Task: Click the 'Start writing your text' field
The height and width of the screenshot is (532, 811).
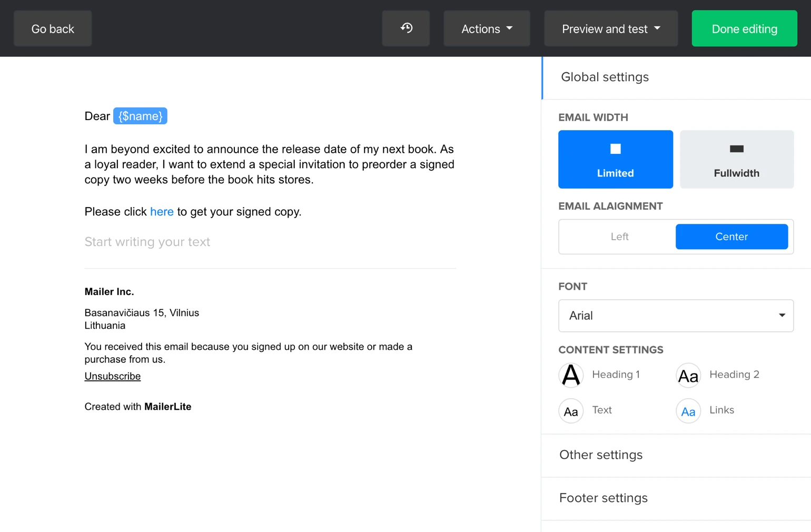Action: tap(147, 242)
